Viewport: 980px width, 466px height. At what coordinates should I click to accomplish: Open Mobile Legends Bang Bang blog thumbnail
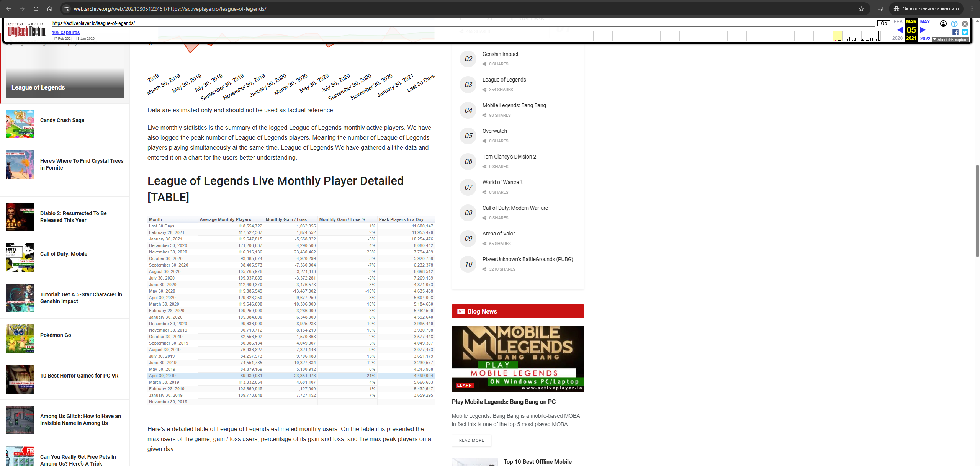(x=518, y=359)
